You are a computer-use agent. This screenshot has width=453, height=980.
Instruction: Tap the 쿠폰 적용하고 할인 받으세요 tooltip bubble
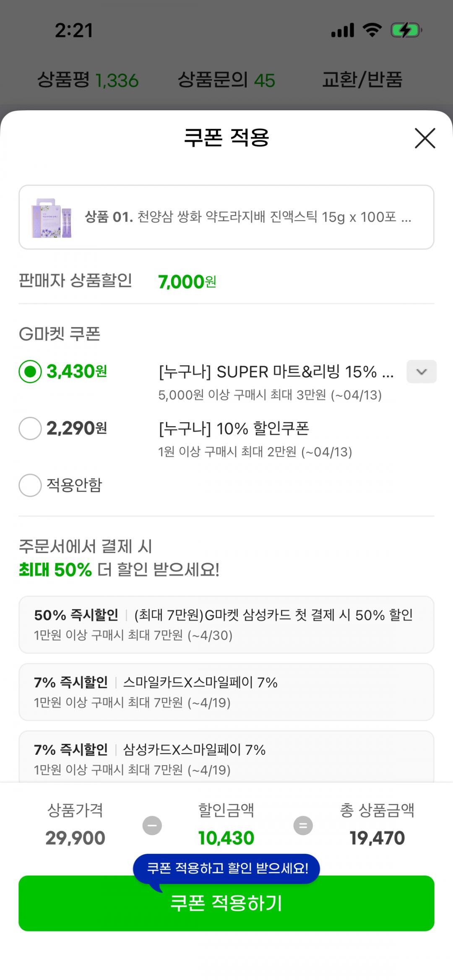(226, 868)
